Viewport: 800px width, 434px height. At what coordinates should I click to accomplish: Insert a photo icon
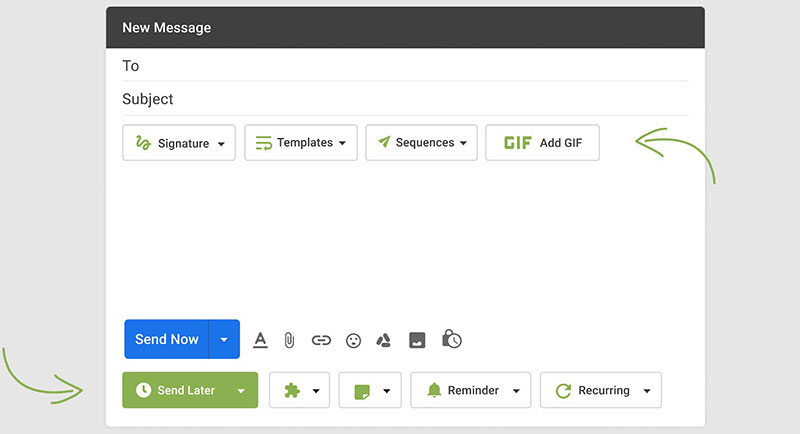tap(417, 340)
